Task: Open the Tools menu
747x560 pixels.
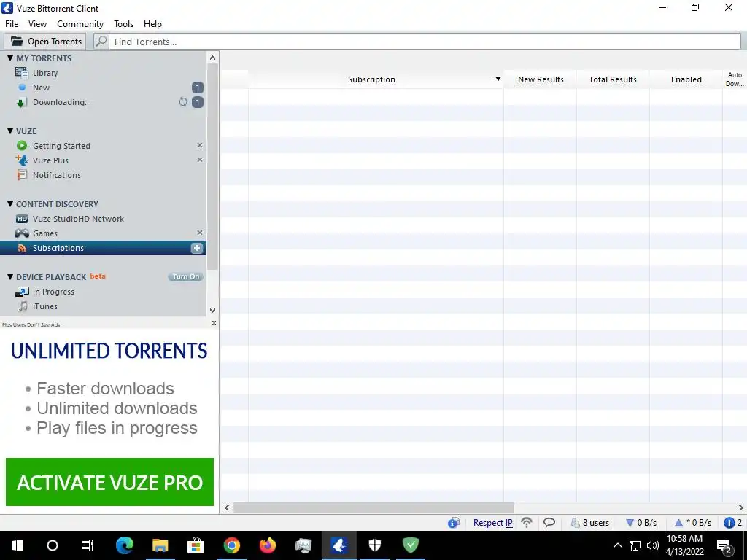Action: pyautogui.click(x=123, y=24)
